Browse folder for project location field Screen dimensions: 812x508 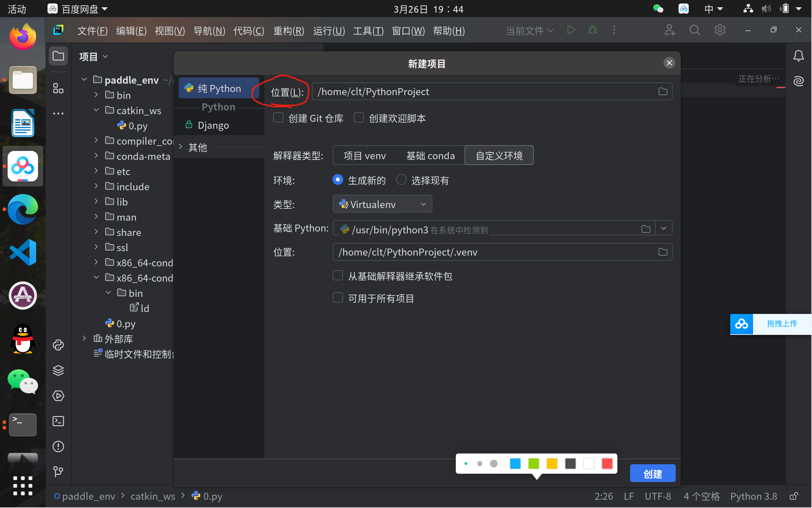(x=662, y=91)
